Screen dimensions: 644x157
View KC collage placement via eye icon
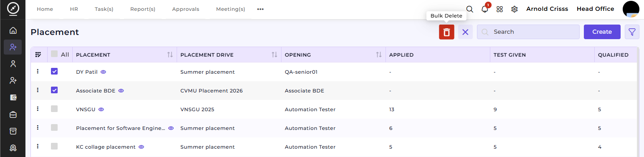(x=141, y=147)
